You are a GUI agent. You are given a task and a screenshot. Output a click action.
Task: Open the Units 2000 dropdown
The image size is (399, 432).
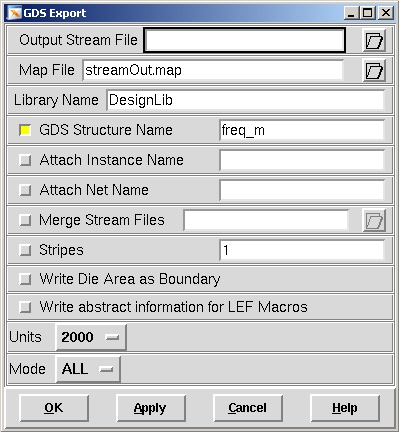point(91,337)
